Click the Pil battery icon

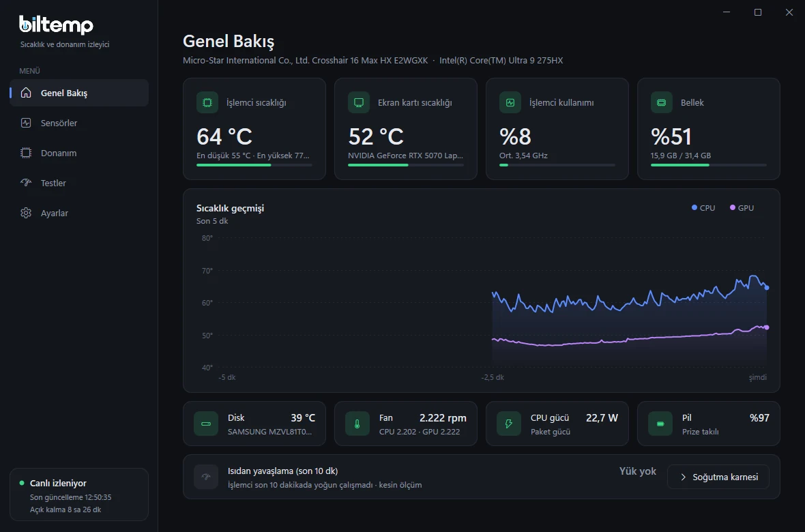point(660,424)
